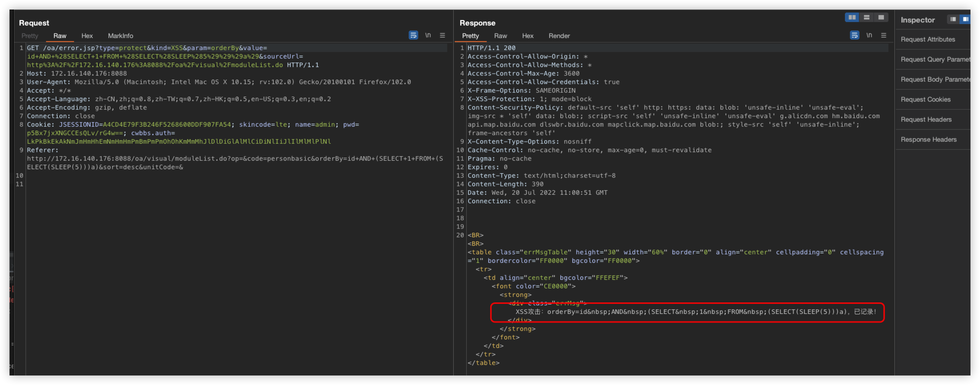Select combined single-pane layout icon

coord(881,18)
